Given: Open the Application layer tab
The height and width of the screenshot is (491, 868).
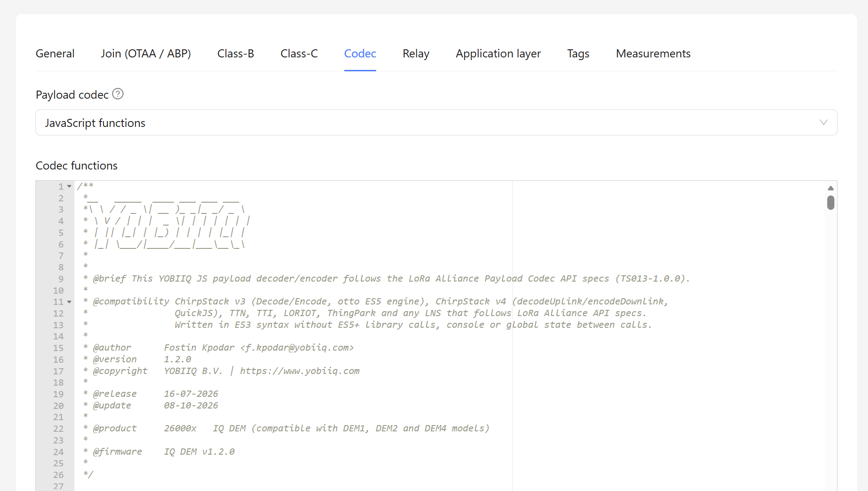Looking at the screenshot, I should (x=498, y=53).
